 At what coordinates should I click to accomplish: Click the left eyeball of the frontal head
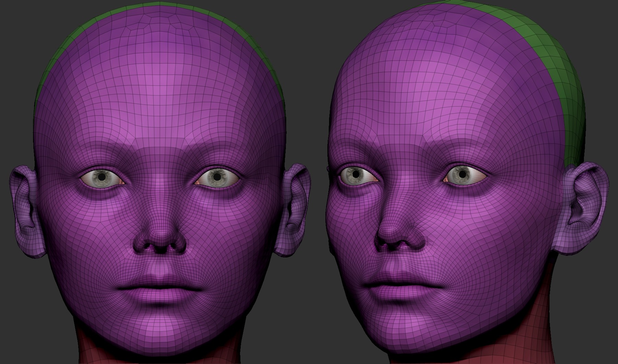click(x=101, y=177)
